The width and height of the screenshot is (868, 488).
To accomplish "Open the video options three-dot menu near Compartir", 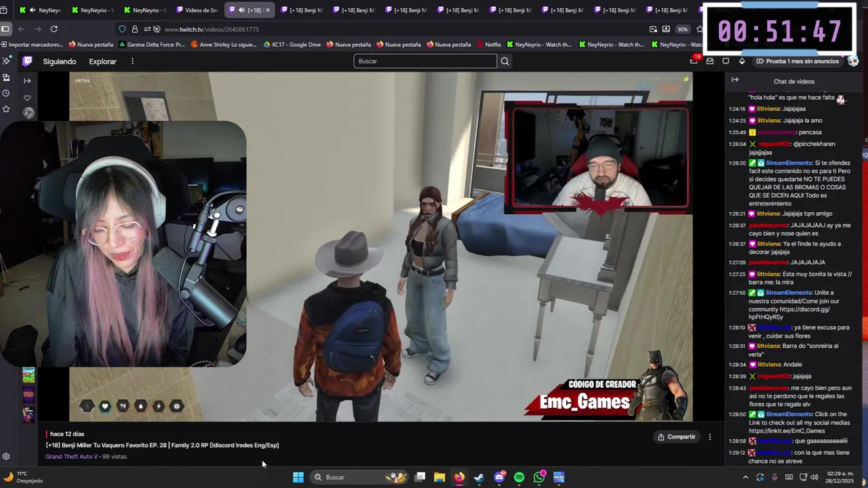I will (x=710, y=437).
